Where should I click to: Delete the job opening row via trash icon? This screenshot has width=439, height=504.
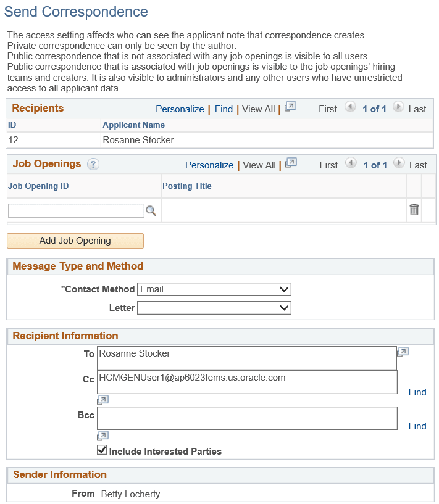pyautogui.click(x=414, y=210)
